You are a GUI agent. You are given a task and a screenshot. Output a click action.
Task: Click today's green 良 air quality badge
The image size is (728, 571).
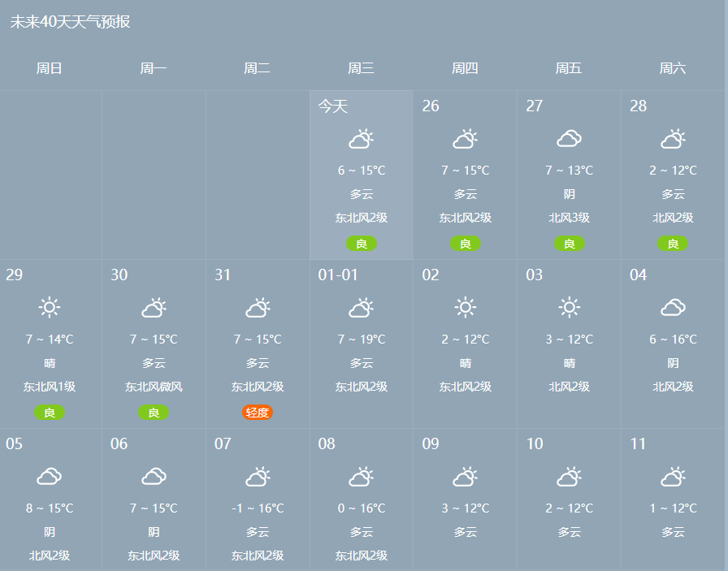pyautogui.click(x=361, y=244)
